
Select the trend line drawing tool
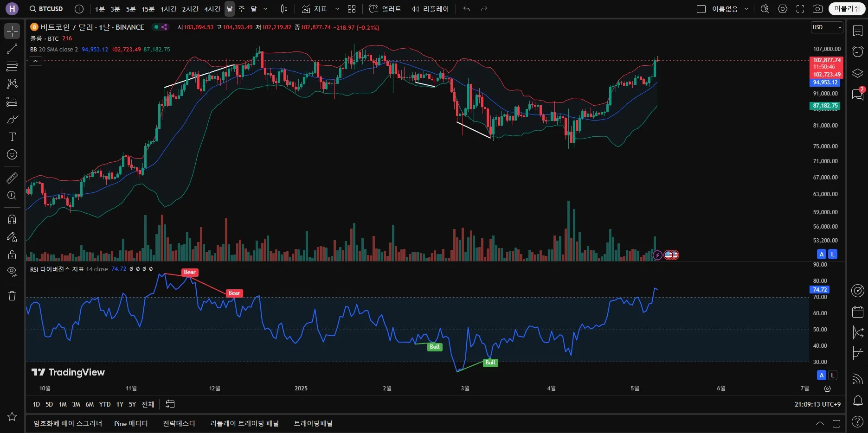(12, 49)
